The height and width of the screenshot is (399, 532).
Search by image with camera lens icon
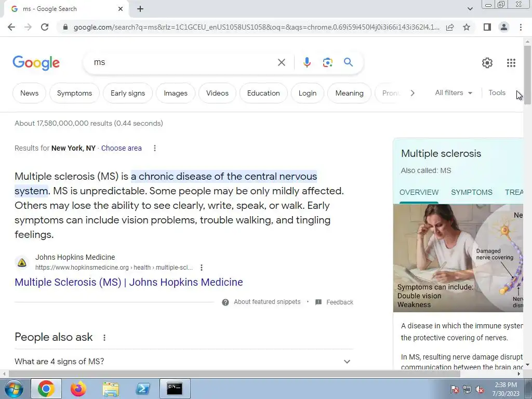click(327, 62)
